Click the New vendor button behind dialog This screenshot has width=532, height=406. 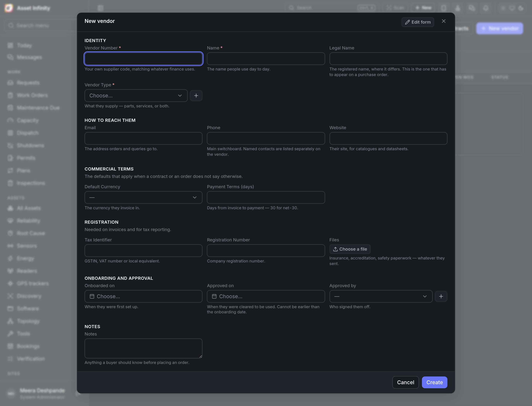coord(499,29)
